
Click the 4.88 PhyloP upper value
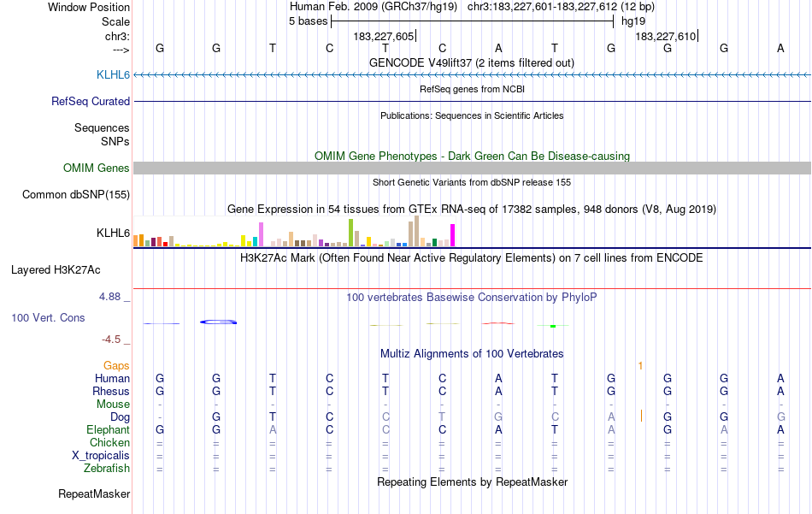pyautogui.click(x=109, y=297)
